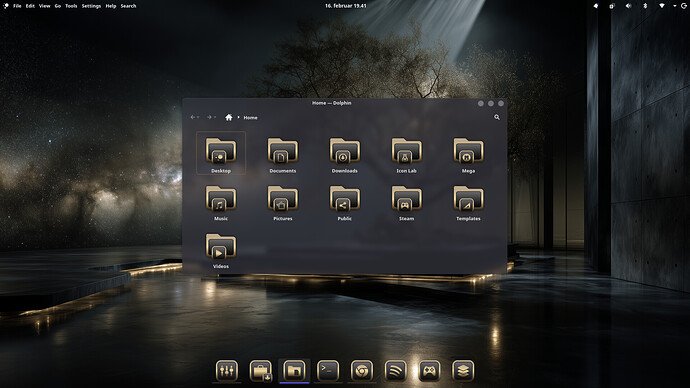The image size is (690, 388).
Task: Open the volume control in tray
Action: tap(628, 6)
